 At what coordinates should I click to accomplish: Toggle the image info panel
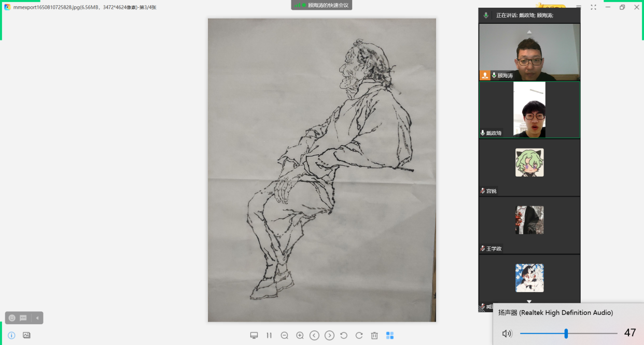(11, 335)
